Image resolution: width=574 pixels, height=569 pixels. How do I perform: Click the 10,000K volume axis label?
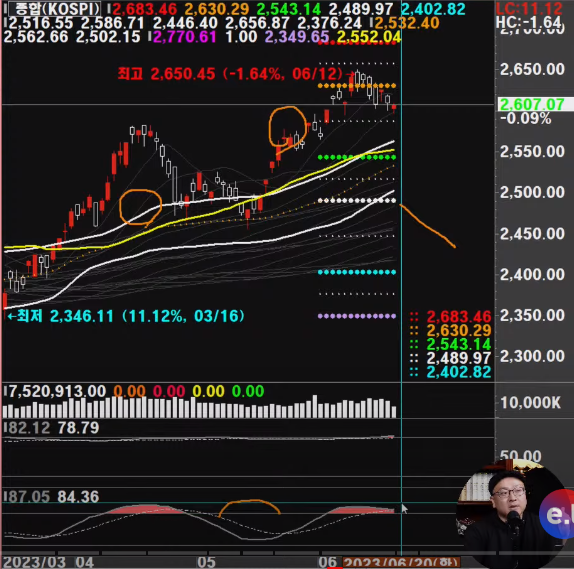point(530,403)
